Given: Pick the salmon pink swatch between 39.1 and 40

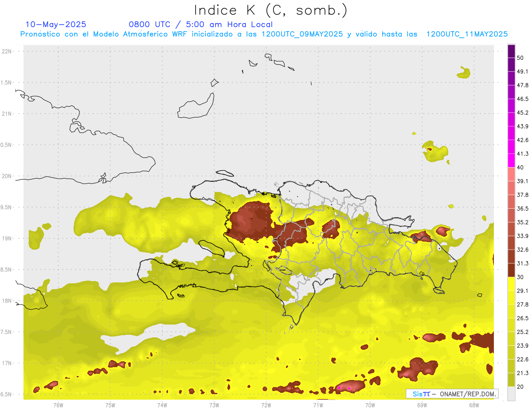Looking at the screenshot, I should coord(511,174).
